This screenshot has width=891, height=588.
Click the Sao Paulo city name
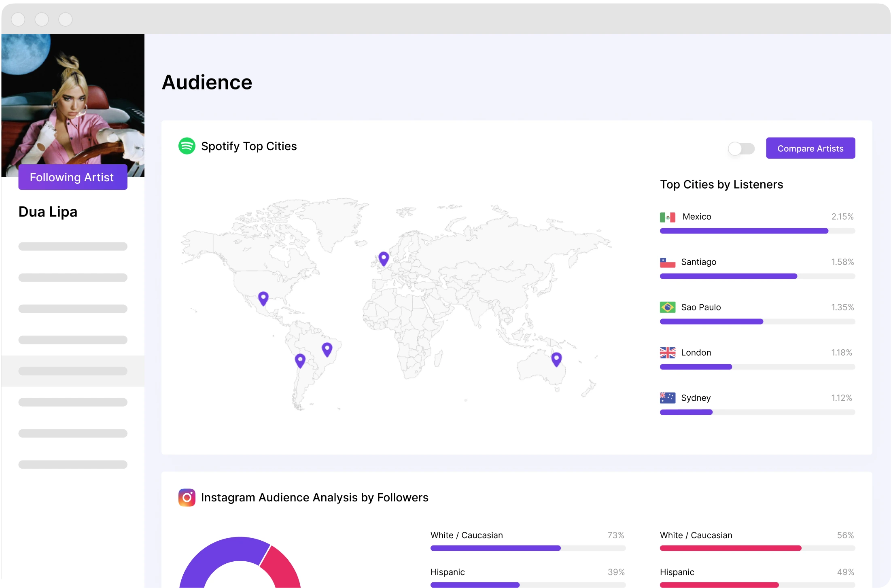(x=701, y=308)
